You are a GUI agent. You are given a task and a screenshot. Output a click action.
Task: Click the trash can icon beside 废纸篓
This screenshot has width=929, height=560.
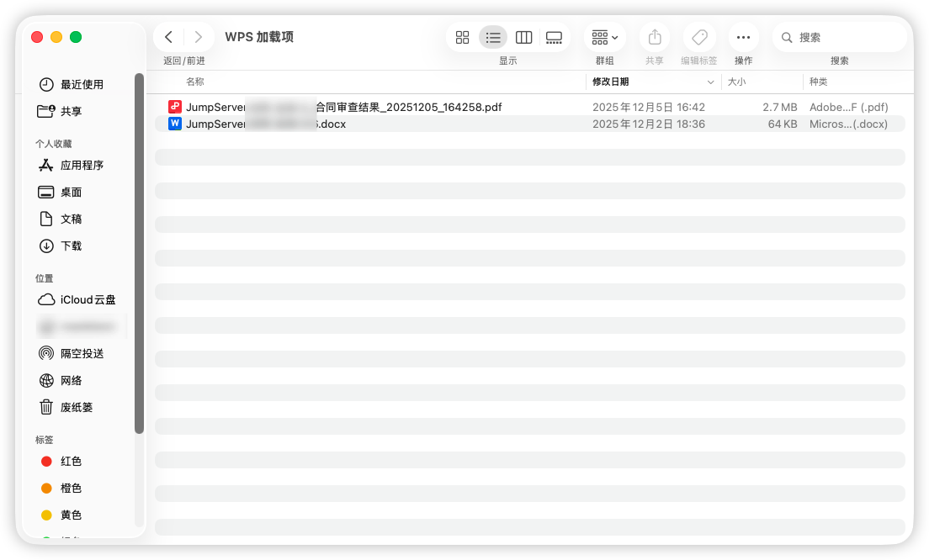coord(46,407)
